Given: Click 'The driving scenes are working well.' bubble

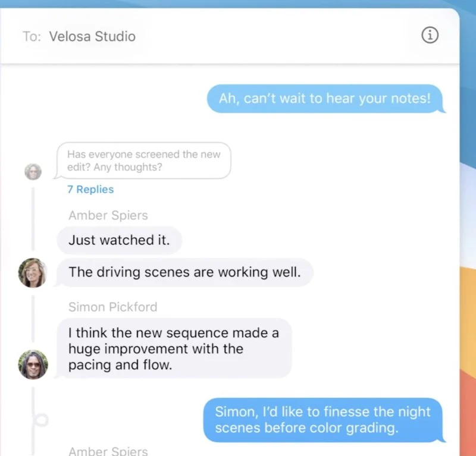Looking at the screenshot, I should [184, 272].
